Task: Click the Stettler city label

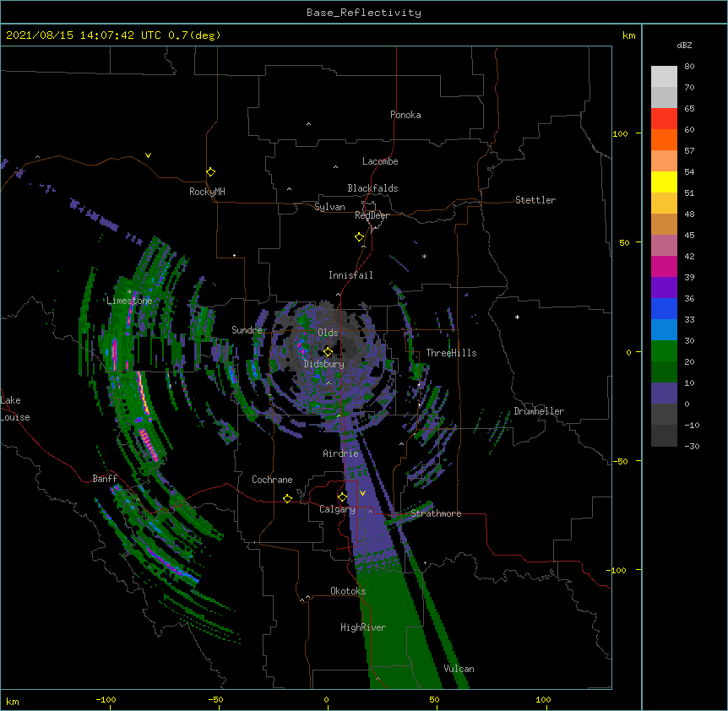Action: (x=535, y=200)
